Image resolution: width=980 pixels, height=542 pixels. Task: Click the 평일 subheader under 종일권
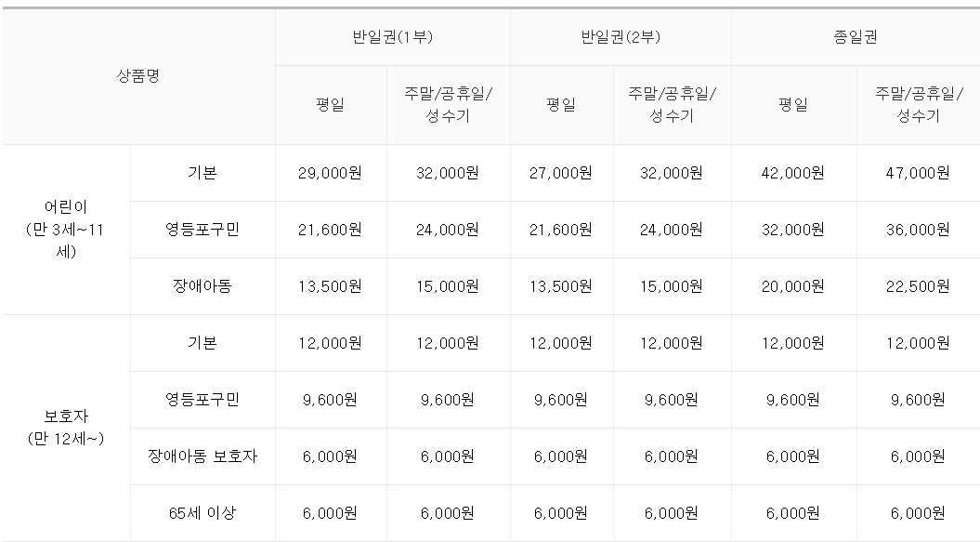point(793,104)
